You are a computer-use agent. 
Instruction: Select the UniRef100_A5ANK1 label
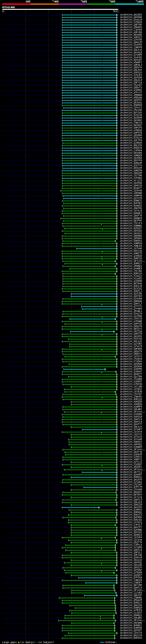tap(131, 266)
